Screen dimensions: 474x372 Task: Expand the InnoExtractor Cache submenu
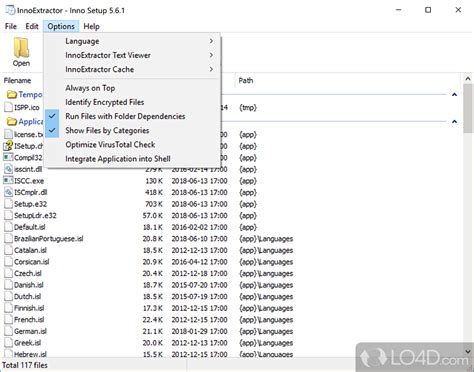click(132, 69)
